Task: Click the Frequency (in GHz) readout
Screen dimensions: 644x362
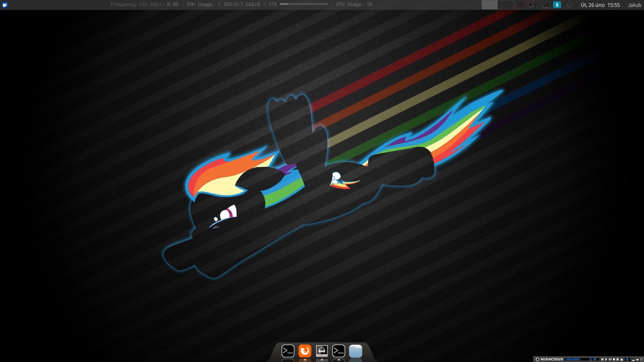Action: 144,4
